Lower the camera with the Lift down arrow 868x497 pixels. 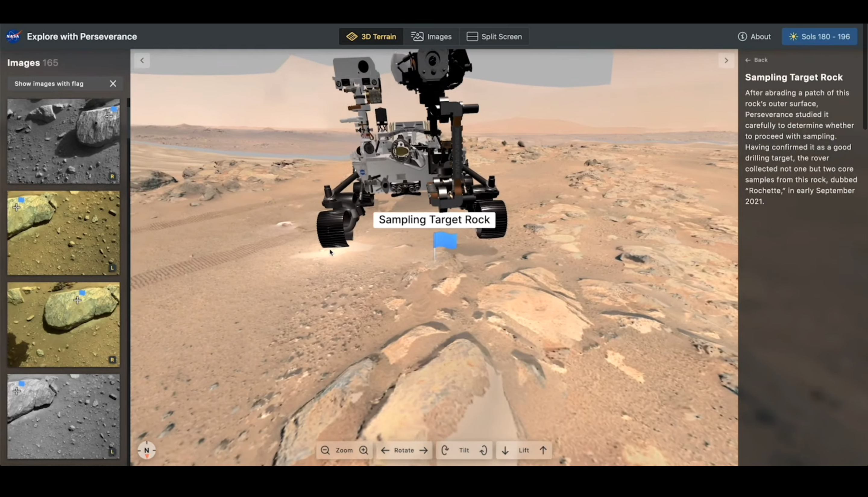click(x=505, y=450)
